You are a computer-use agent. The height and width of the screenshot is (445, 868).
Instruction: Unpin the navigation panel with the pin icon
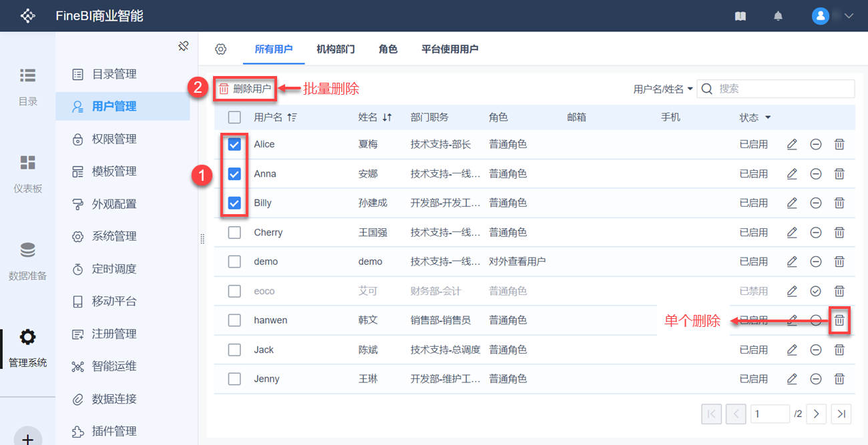pyautogui.click(x=184, y=46)
